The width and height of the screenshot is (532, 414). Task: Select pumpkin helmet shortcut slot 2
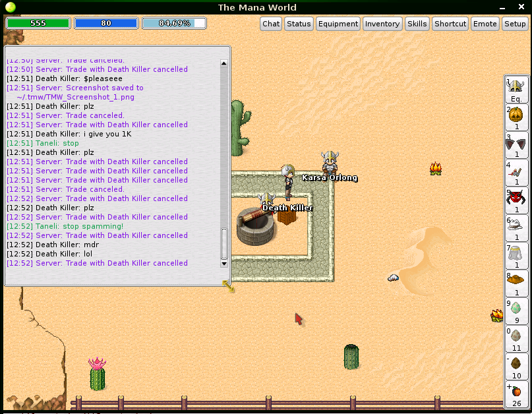pyautogui.click(x=516, y=117)
